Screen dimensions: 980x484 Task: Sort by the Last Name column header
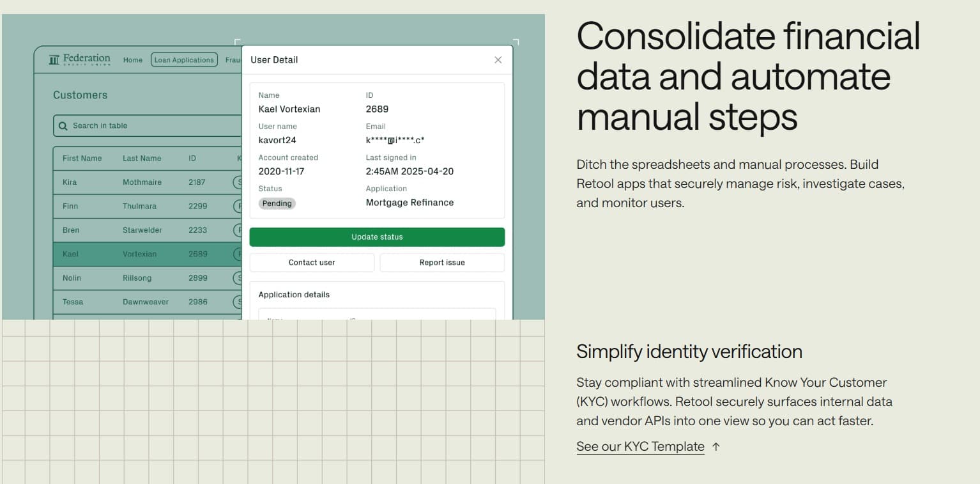pos(142,159)
